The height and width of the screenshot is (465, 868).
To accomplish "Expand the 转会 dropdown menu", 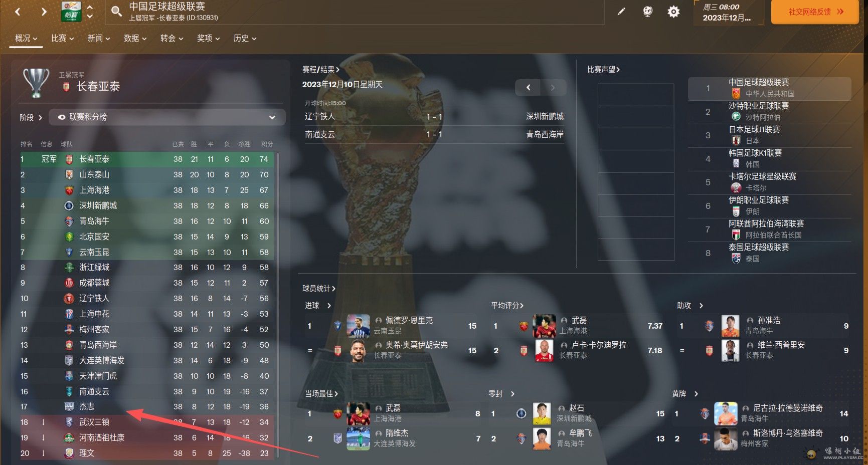I will [171, 39].
